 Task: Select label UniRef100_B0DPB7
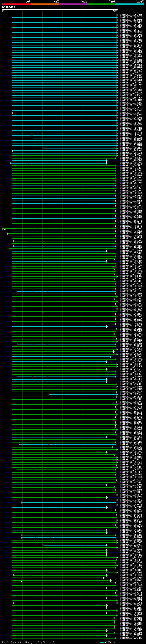[x=131, y=261]
